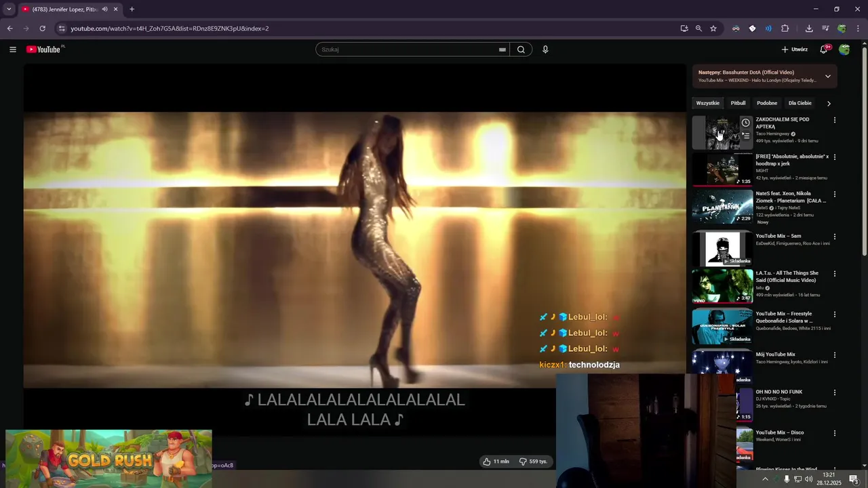The height and width of the screenshot is (488, 868).
Task: Close the Jennifer Lopez YouTube tab
Action: (115, 9)
